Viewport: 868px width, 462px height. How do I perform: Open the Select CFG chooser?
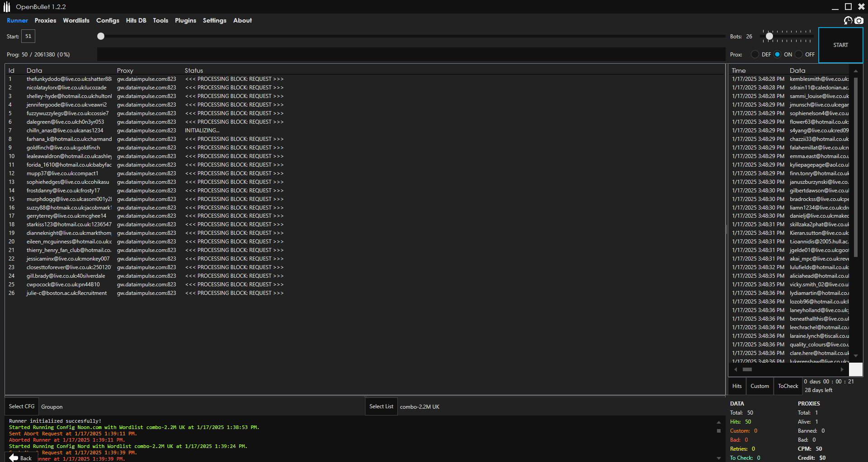click(22, 406)
